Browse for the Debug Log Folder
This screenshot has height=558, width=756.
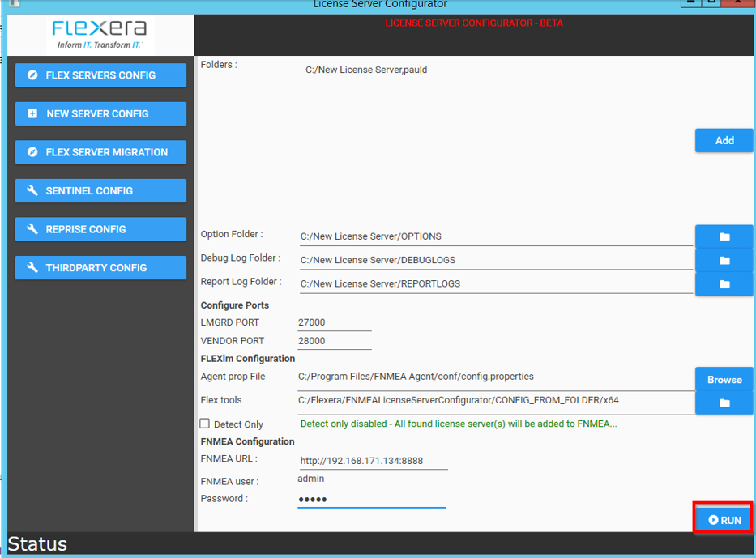[724, 260]
